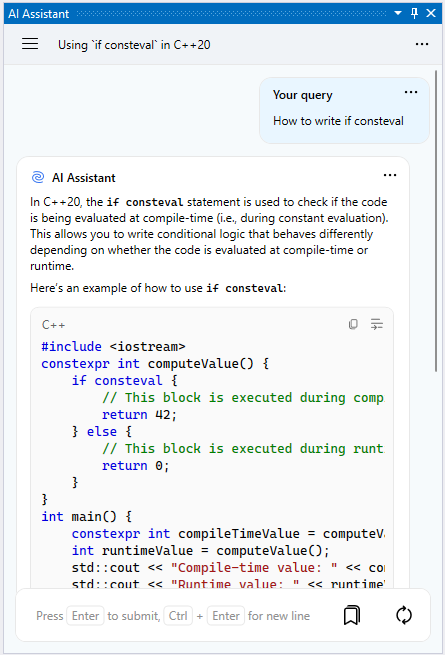Open the hamburger chat list menu
445x655 pixels.
click(30, 44)
